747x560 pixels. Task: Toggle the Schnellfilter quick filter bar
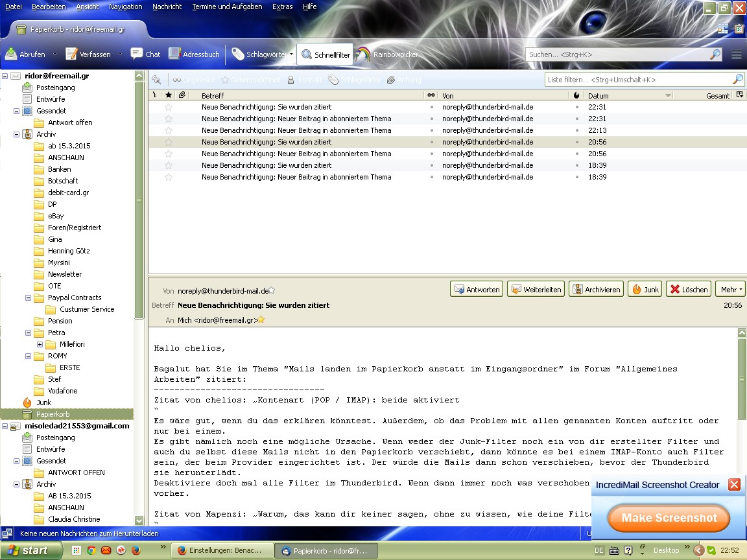pos(325,55)
